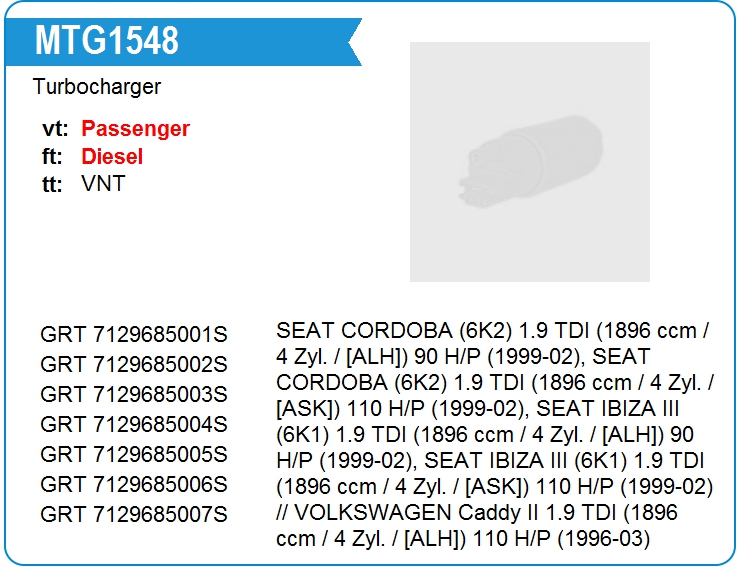
Task: Select the last part number GRT 7129685007S
Action: pyautogui.click(x=134, y=514)
